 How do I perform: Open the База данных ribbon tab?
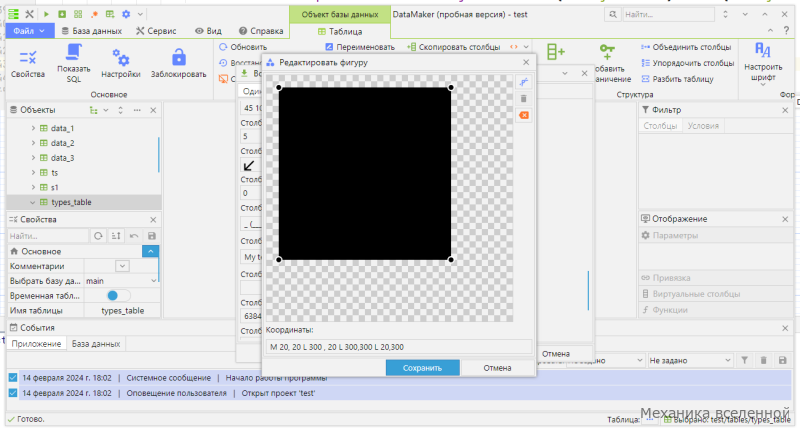[x=92, y=31]
